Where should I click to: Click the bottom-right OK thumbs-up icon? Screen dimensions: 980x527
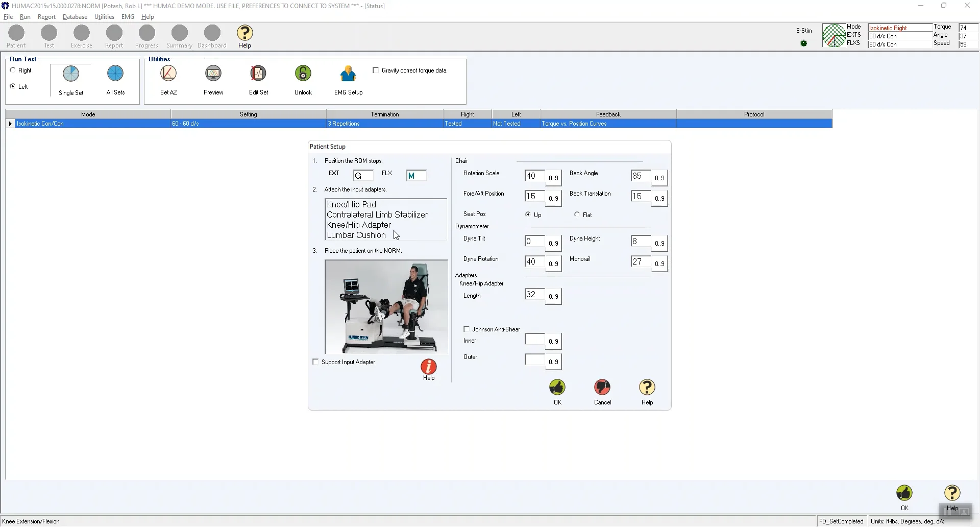click(x=904, y=493)
